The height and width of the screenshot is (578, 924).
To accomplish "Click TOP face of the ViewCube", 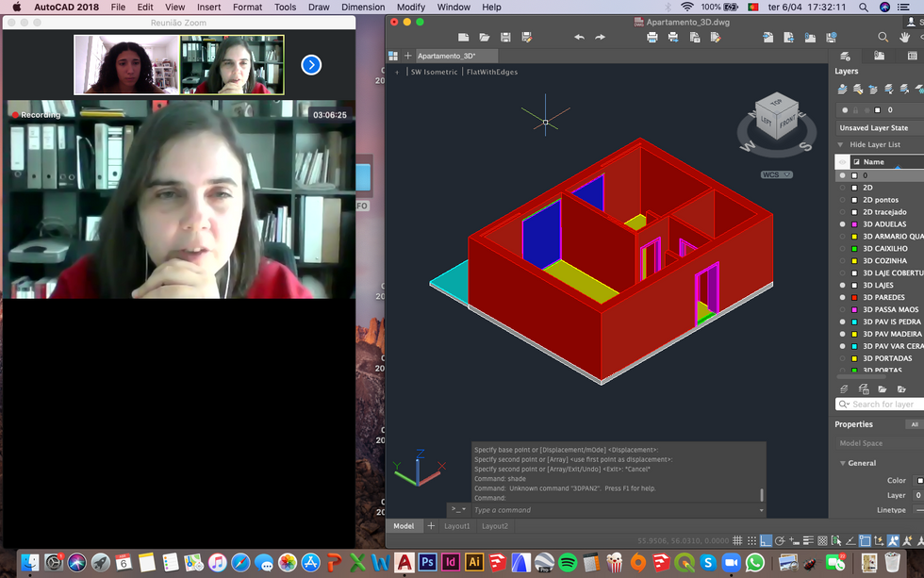I will (x=776, y=103).
